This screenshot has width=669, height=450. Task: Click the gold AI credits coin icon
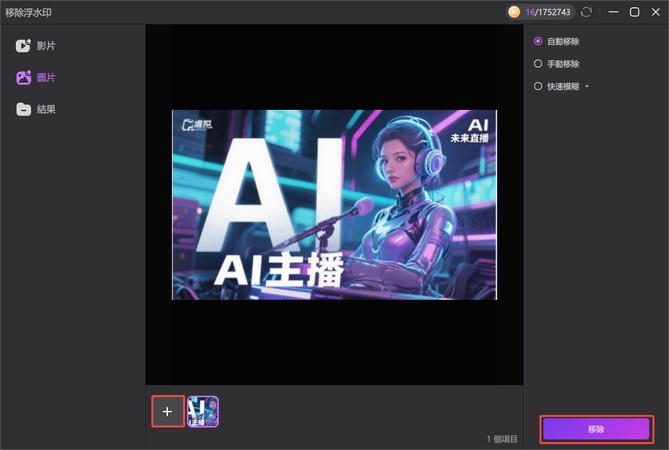coord(514,12)
